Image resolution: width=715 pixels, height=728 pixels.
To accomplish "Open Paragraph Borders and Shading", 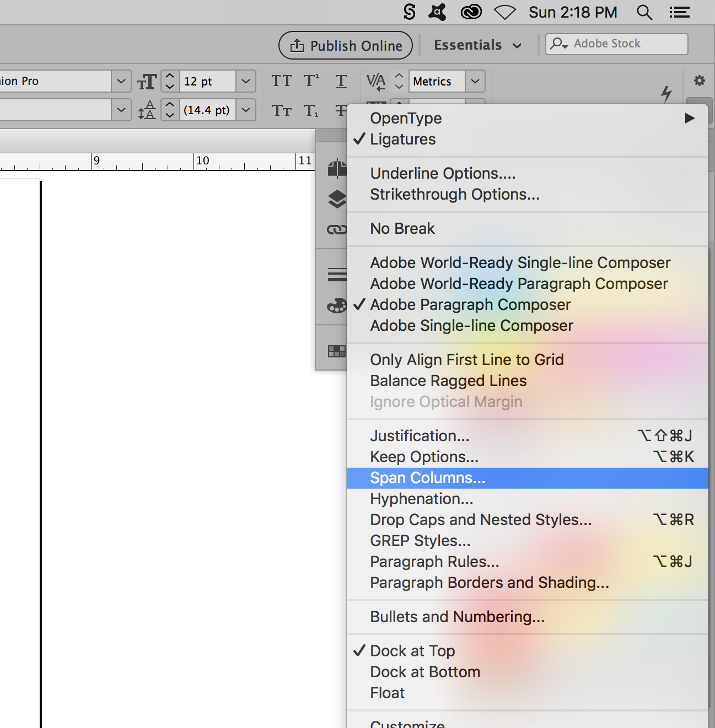I will [528, 582].
